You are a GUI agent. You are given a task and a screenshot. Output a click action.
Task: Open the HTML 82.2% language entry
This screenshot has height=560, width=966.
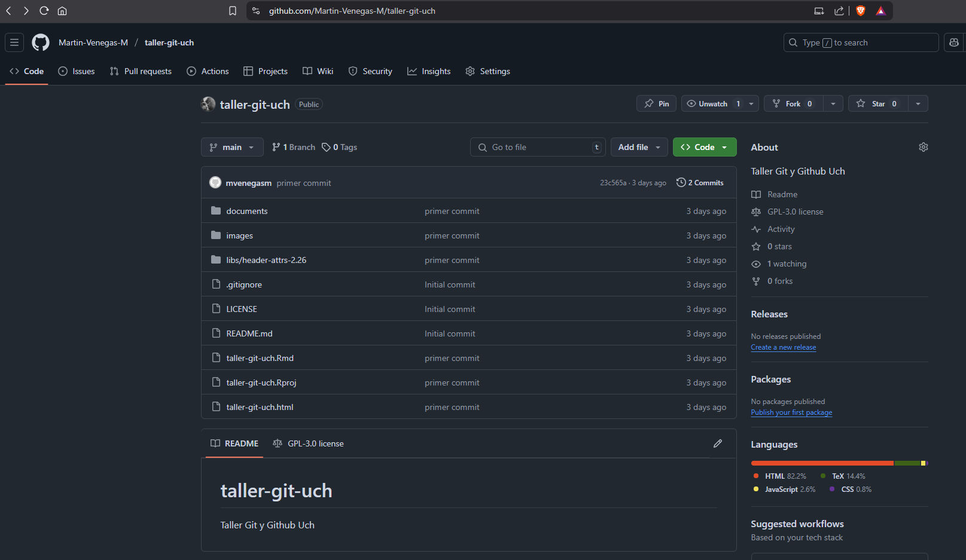[779, 476]
